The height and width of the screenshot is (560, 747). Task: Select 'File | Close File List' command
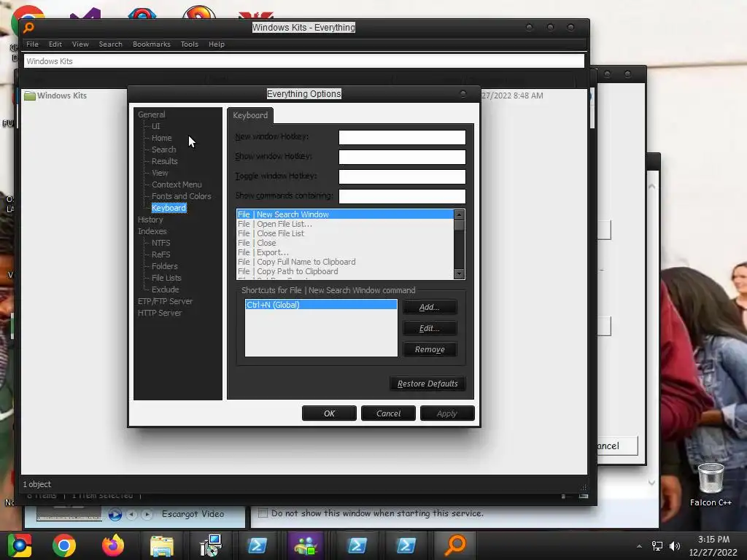345,233
